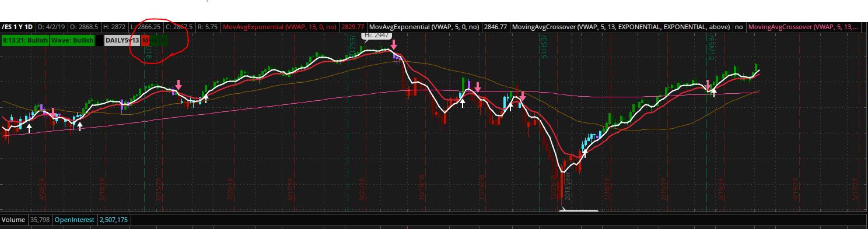Click the range value R: 5.75

coord(208,27)
